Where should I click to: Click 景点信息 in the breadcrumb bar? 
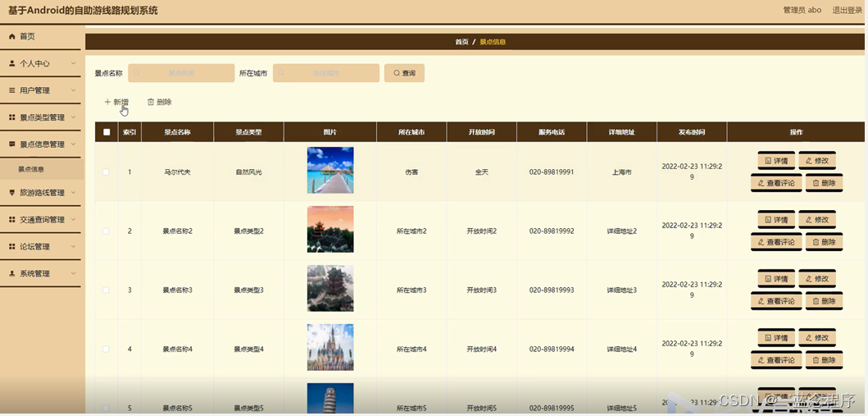pyautogui.click(x=492, y=42)
